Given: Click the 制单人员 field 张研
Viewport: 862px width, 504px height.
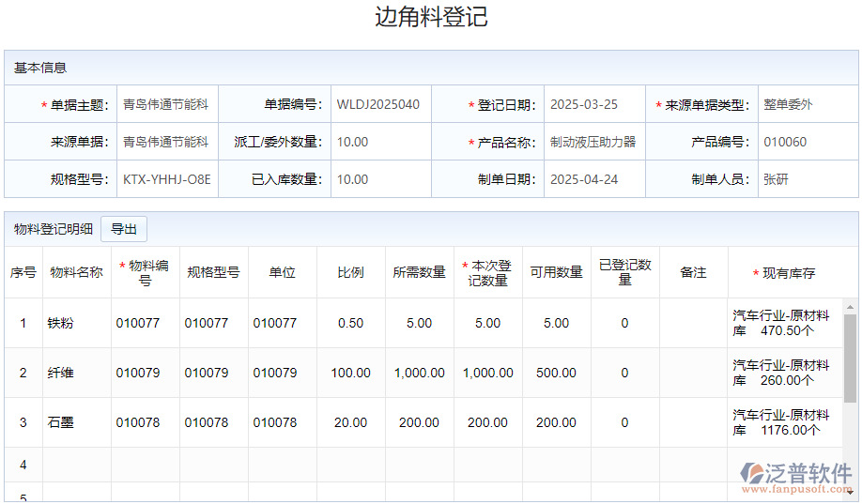Looking at the screenshot, I should pyautogui.click(x=807, y=179).
